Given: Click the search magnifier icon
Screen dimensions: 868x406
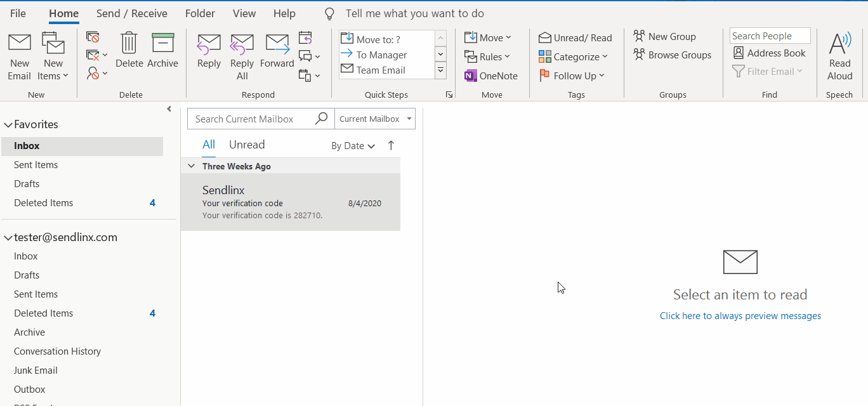Looking at the screenshot, I should tap(322, 119).
